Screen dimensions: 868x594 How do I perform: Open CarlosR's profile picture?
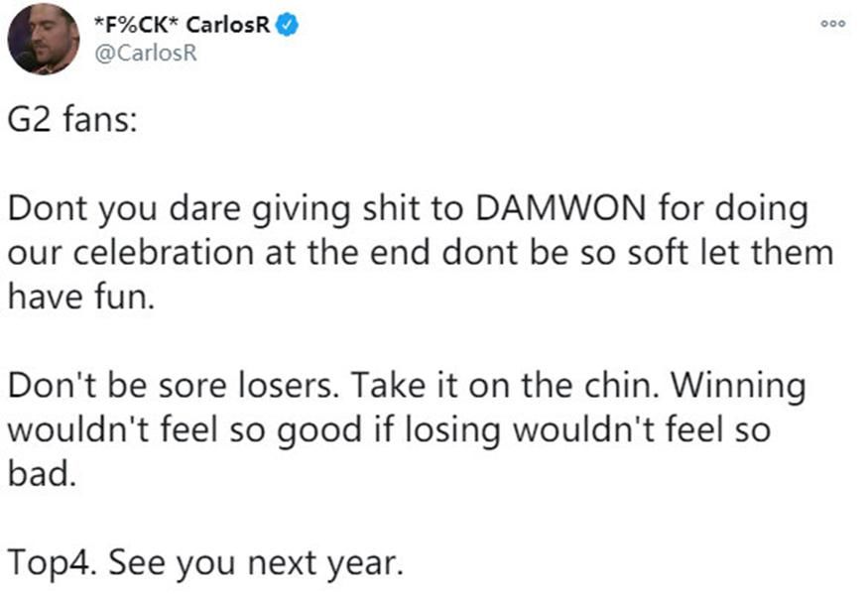(44, 39)
